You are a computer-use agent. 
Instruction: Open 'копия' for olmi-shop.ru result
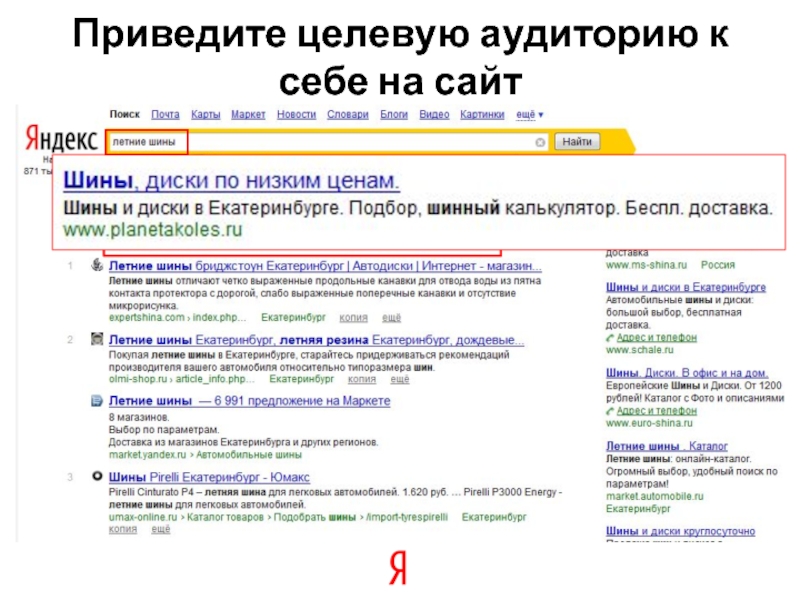click(x=362, y=379)
